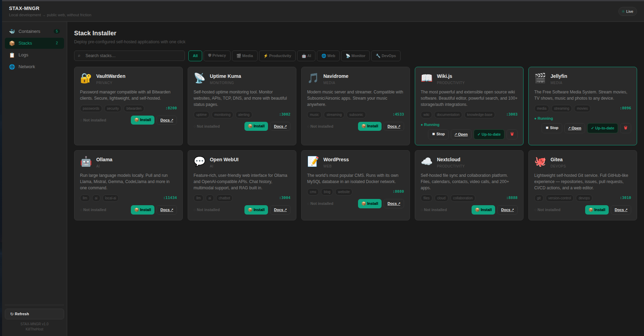Click the Jellyfin clapperboard icon

[540, 79]
